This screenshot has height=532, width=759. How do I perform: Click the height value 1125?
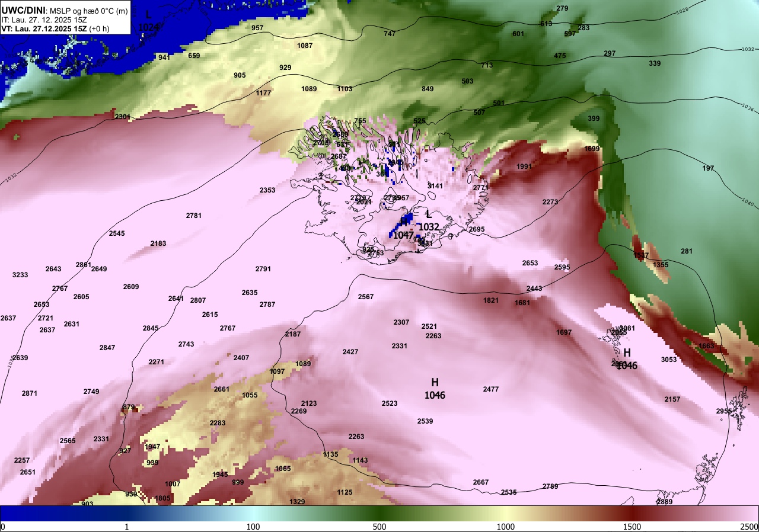345,492
